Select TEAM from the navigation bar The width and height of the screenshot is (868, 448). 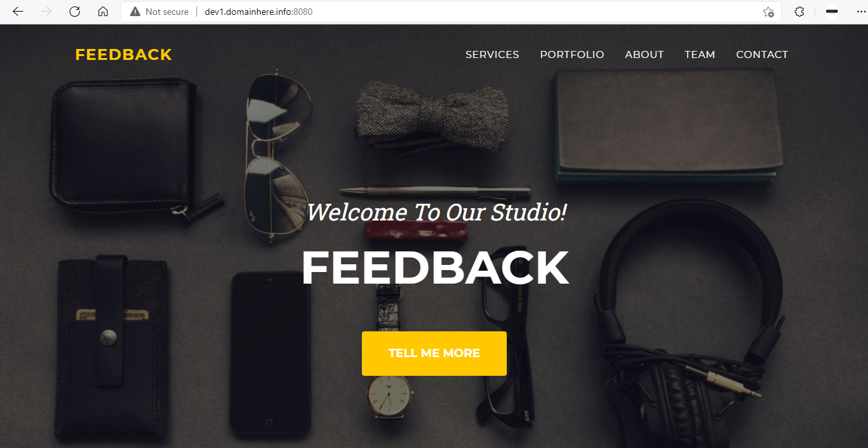coord(700,55)
